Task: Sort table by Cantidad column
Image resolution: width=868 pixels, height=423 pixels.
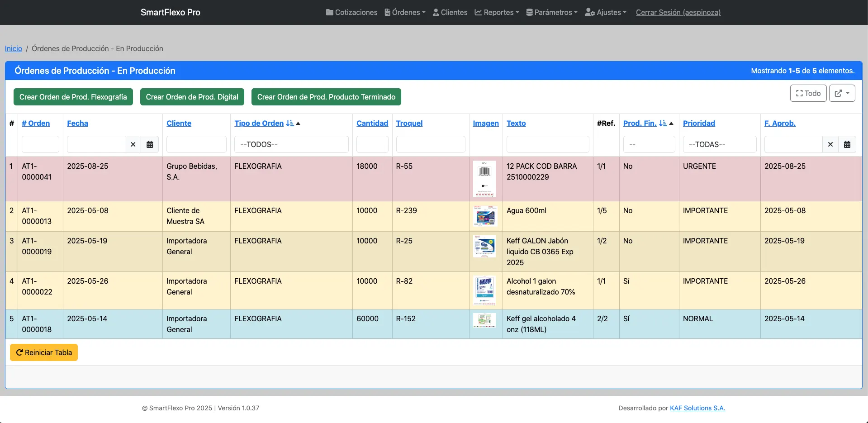Action: 372,123
